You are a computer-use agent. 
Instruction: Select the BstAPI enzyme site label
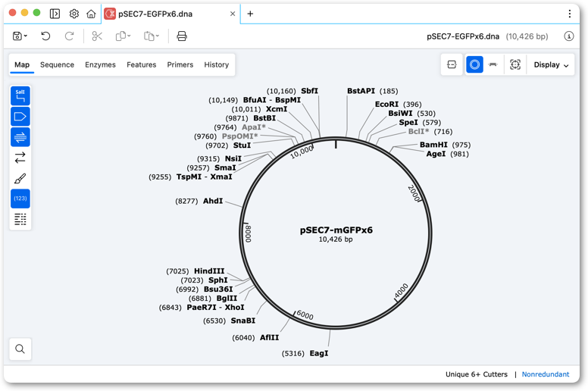click(x=361, y=91)
